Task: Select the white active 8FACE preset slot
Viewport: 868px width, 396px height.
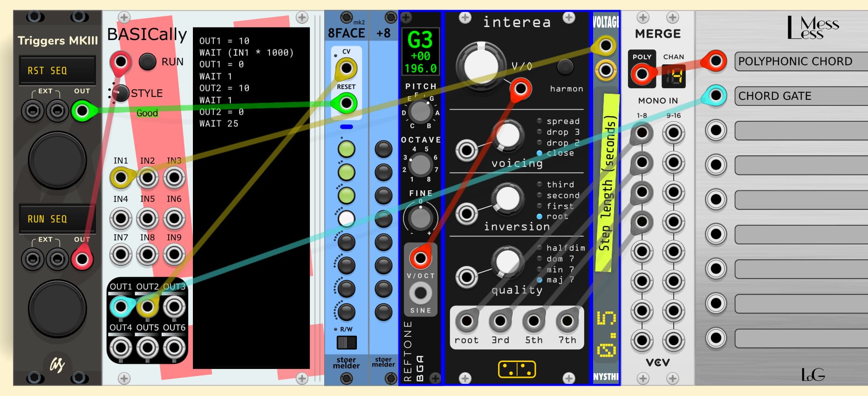Action: click(346, 218)
